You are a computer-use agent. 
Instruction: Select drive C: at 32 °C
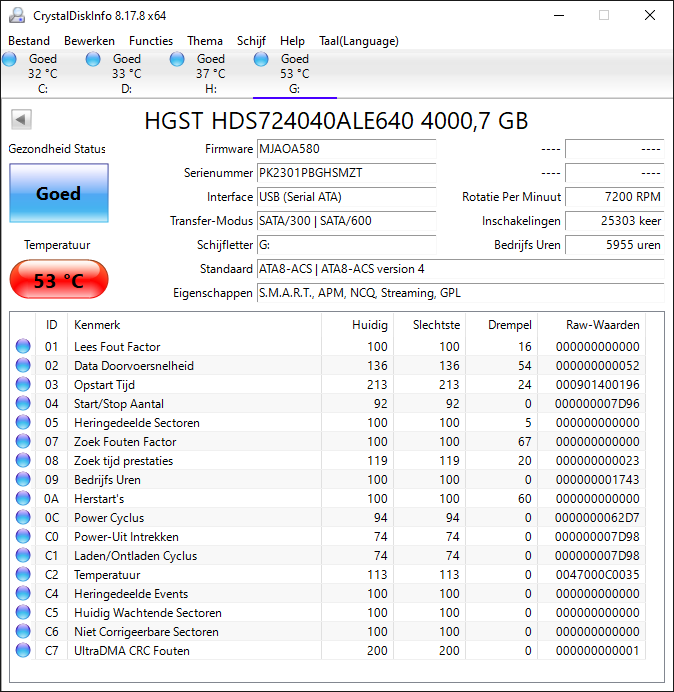(x=43, y=74)
